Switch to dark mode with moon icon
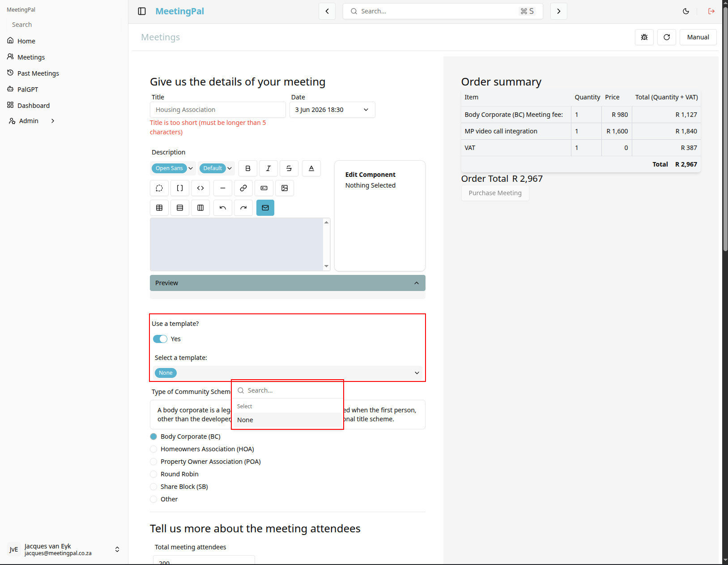 click(x=686, y=11)
